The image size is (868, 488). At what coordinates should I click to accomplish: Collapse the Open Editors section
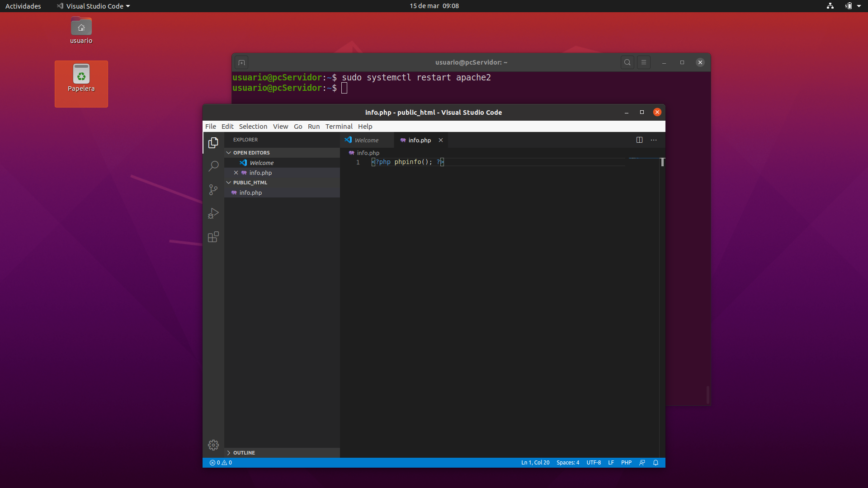tap(282, 153)
